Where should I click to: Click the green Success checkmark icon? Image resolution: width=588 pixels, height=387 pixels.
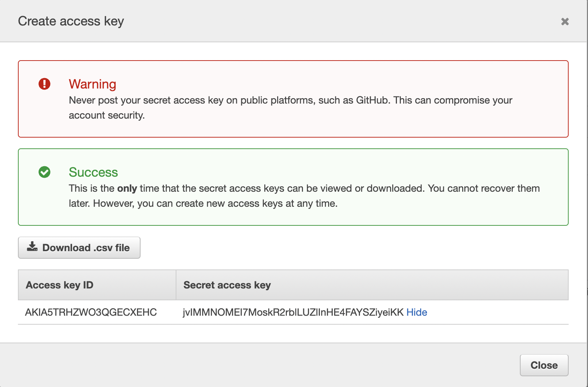(44, 172)
